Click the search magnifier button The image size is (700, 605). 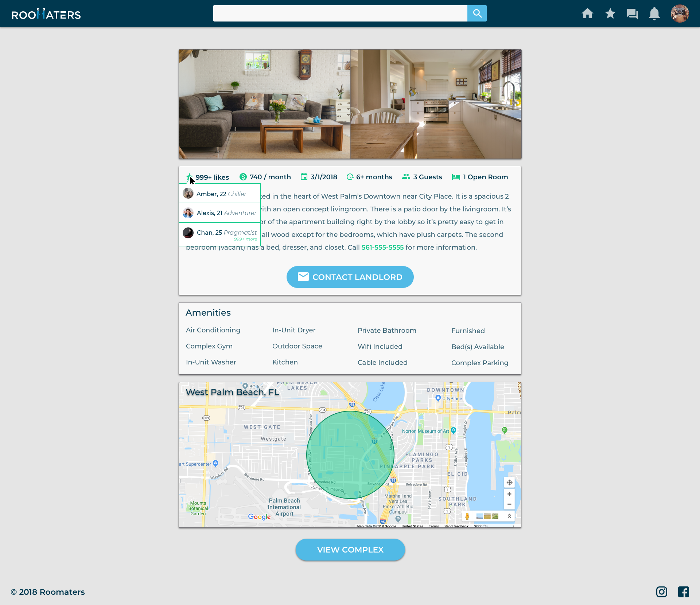pyautogui.click(x=477, y=13)
